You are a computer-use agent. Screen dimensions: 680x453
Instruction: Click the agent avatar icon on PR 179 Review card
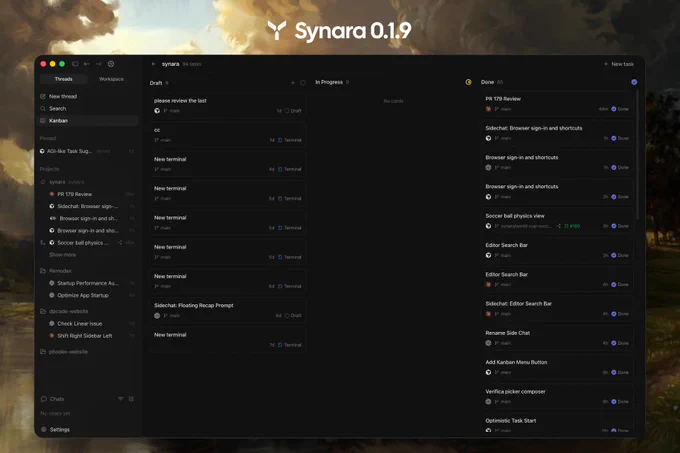click(488, 109)
